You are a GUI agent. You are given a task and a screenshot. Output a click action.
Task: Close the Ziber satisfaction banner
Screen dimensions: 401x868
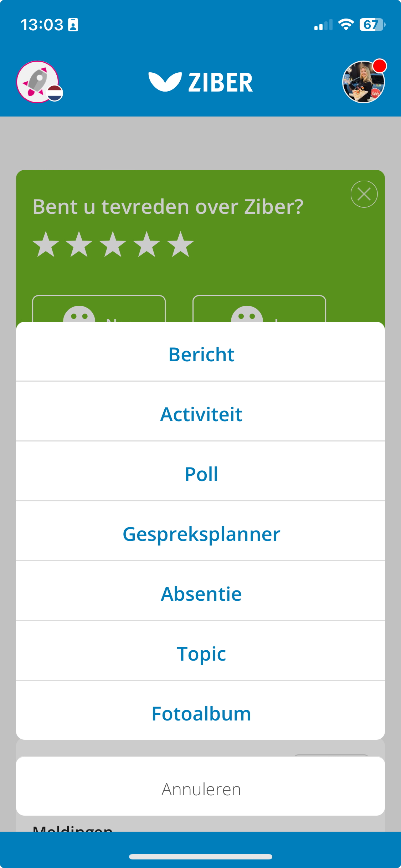click(364, 194)
